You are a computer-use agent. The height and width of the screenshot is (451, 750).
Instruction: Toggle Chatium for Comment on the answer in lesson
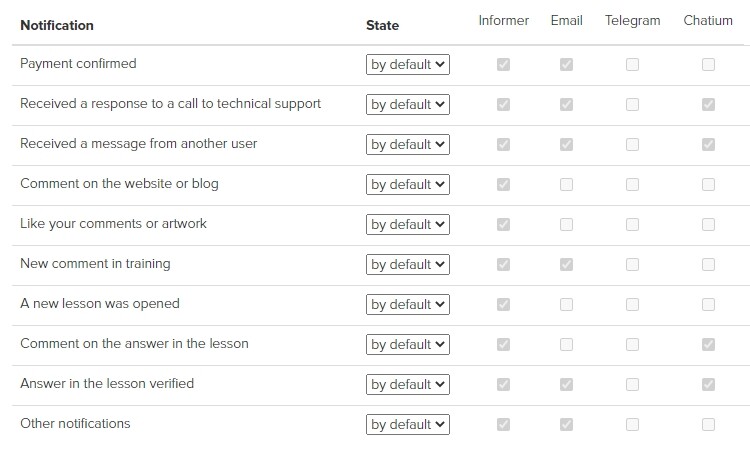click(x=708, y=344)
